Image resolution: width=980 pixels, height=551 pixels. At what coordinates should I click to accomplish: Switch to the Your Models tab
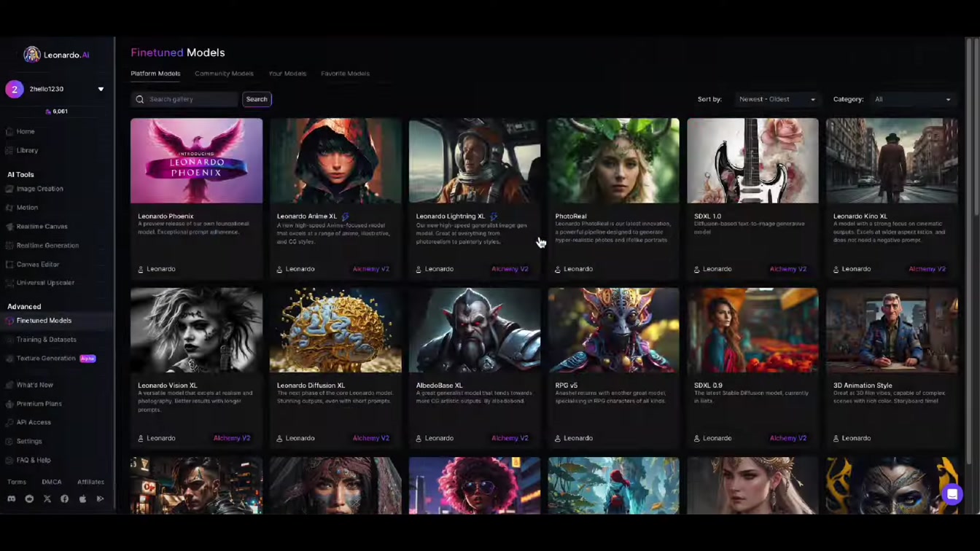tap(287, 74)
